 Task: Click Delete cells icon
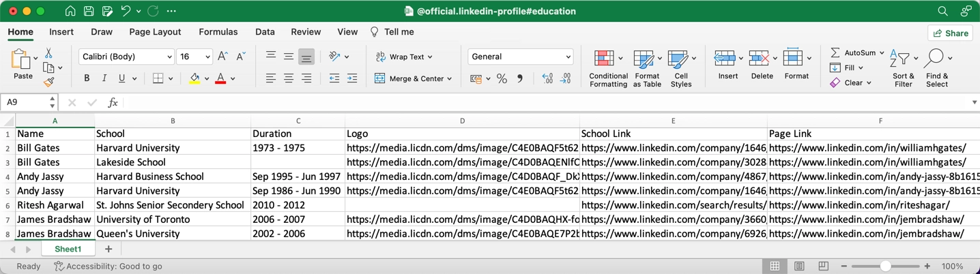(759, 59)
